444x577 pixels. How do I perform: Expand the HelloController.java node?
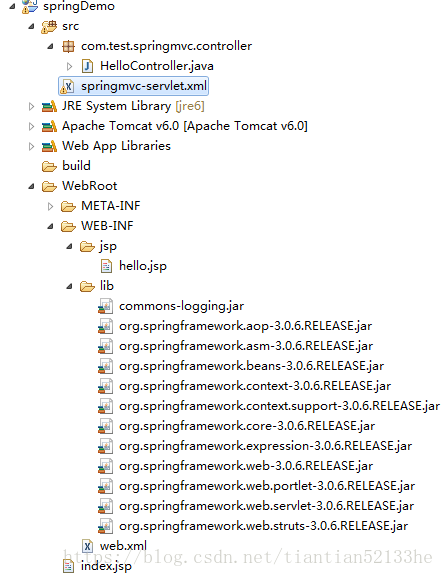pyautogui.click(x=70, y=66)
